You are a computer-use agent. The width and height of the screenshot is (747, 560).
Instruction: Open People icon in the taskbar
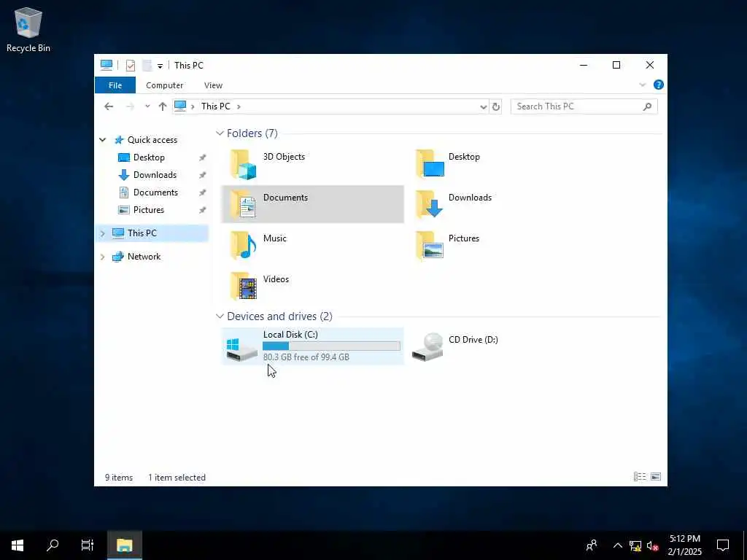[x=592, y=545]
